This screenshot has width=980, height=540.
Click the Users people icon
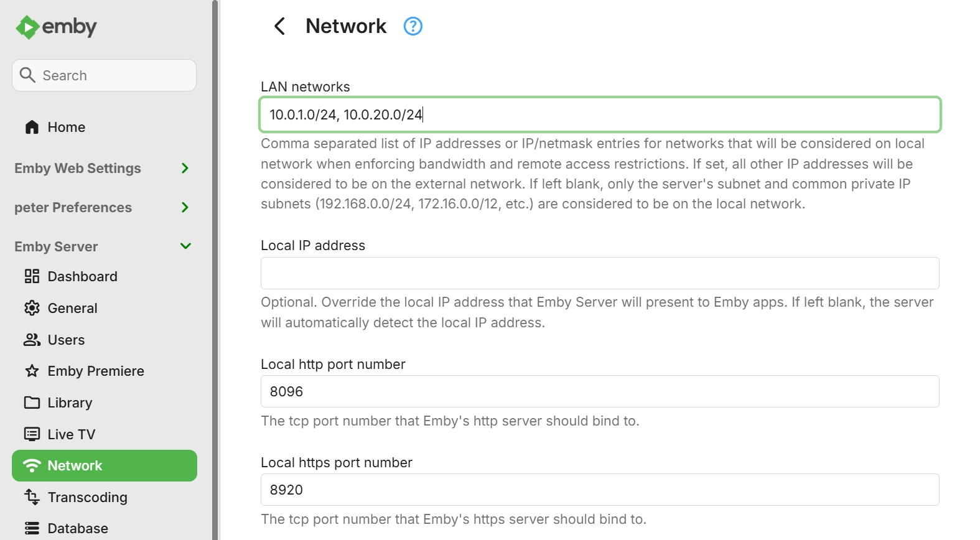[32, 340]
